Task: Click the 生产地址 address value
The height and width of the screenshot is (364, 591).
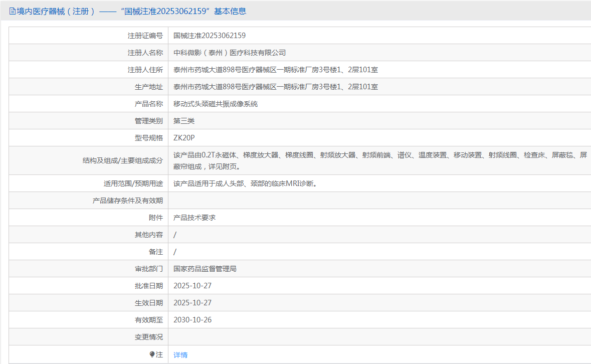Action: (275, 87)
